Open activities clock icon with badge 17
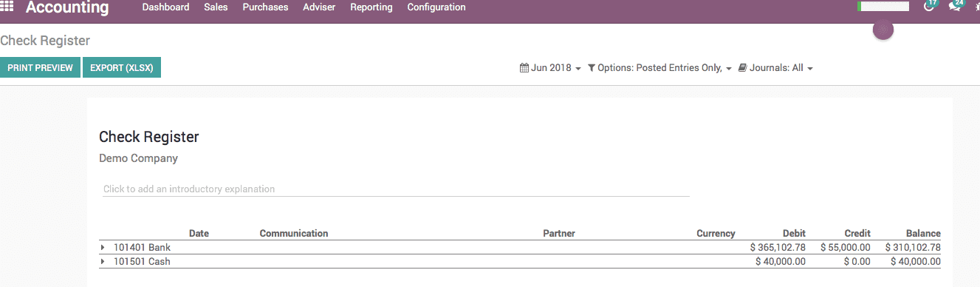 point(931,6)
